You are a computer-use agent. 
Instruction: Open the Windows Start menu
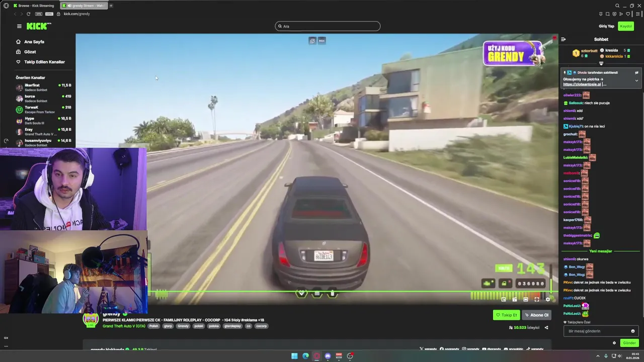[x=294, y=356]
